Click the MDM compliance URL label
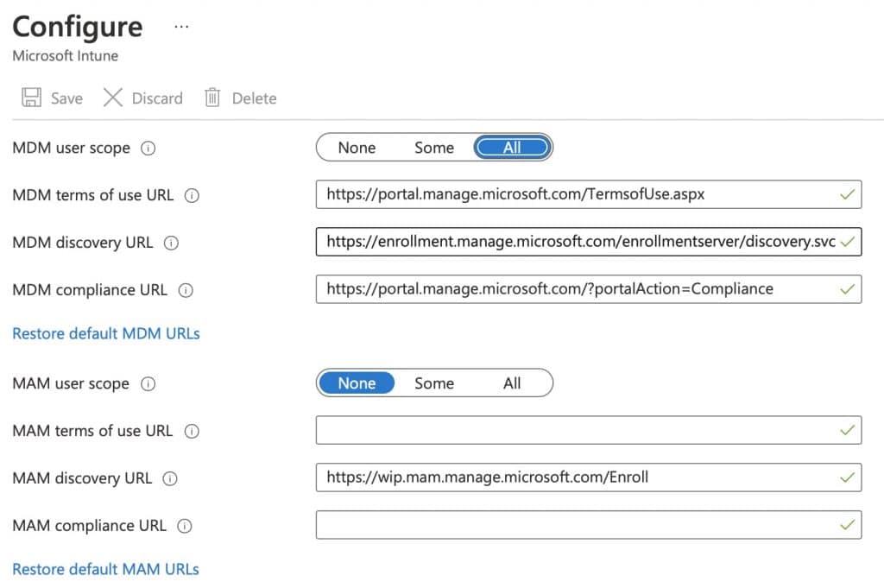The image size is (884, 588). click(90, 290)
